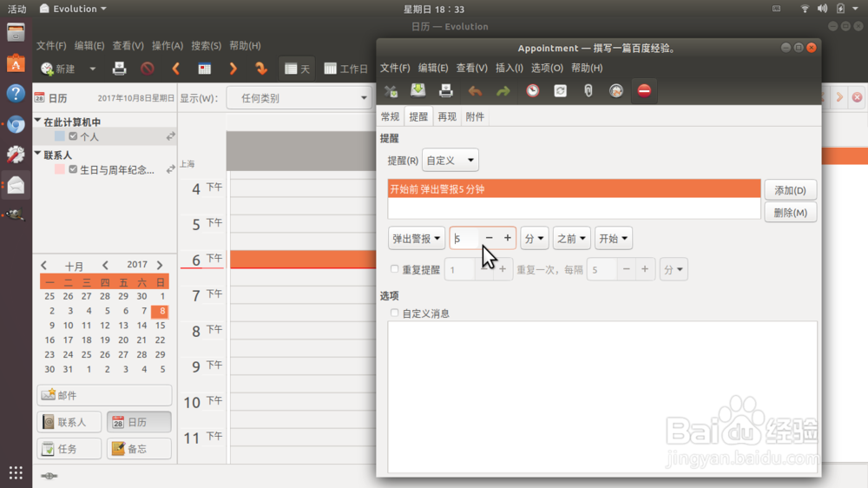The height and width of the screenshot is (488, 868).
Task: Click the red no-entry busy icon
Action: click(x=644, y=91)
